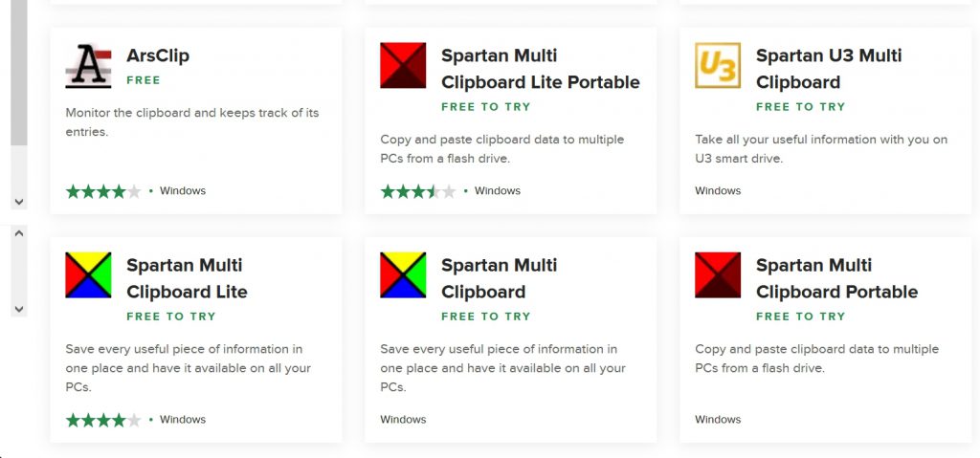Click the Spartan Multi Clipboard Portable icon
Screen dimensions: 980x458
pyautogui.click(x=718, y=275)
